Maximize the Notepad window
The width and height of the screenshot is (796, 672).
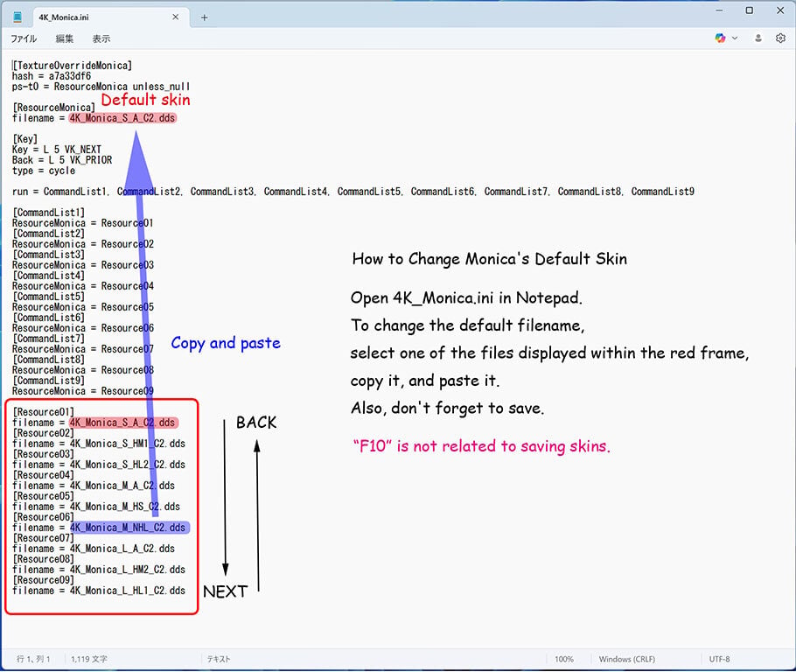tap(750, 10)
